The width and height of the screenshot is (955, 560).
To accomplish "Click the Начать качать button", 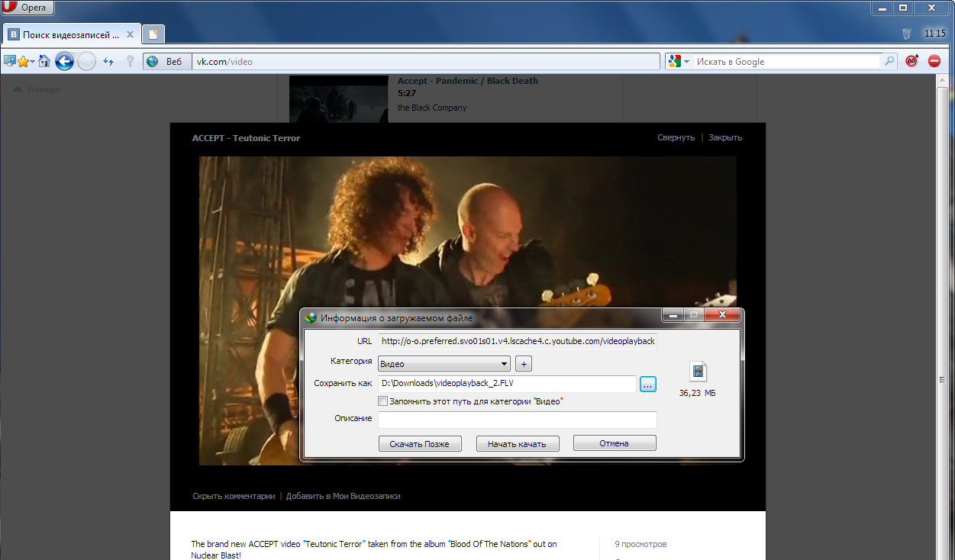I will pos(518,443).
